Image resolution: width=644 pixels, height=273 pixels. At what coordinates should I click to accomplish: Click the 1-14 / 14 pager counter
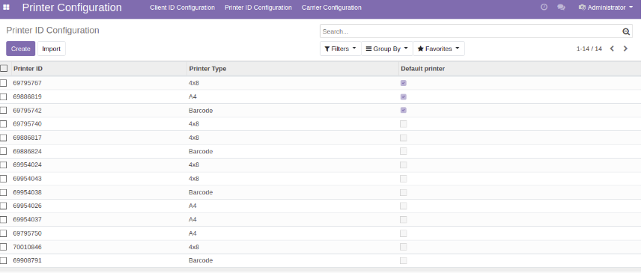[589, 49]
